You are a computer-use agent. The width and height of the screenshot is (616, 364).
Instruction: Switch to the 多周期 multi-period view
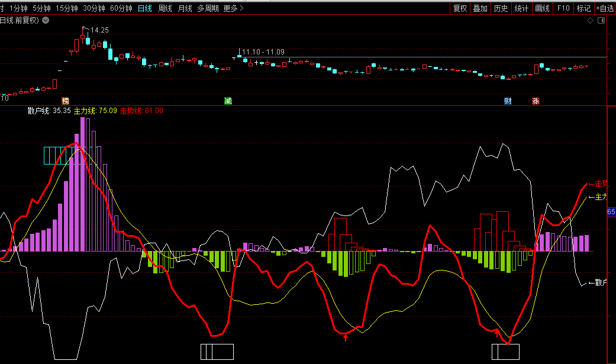pos(208,8)
